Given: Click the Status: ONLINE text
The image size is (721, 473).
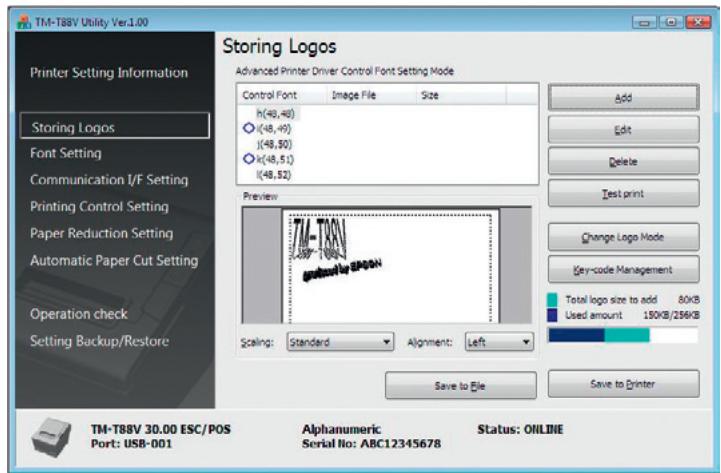Looking at the screenshot, I should coord(520,429).
